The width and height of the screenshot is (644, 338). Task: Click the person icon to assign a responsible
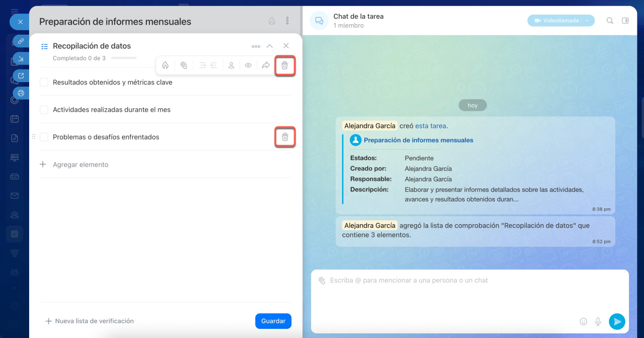pyautogui.click(x=231, y=65)
